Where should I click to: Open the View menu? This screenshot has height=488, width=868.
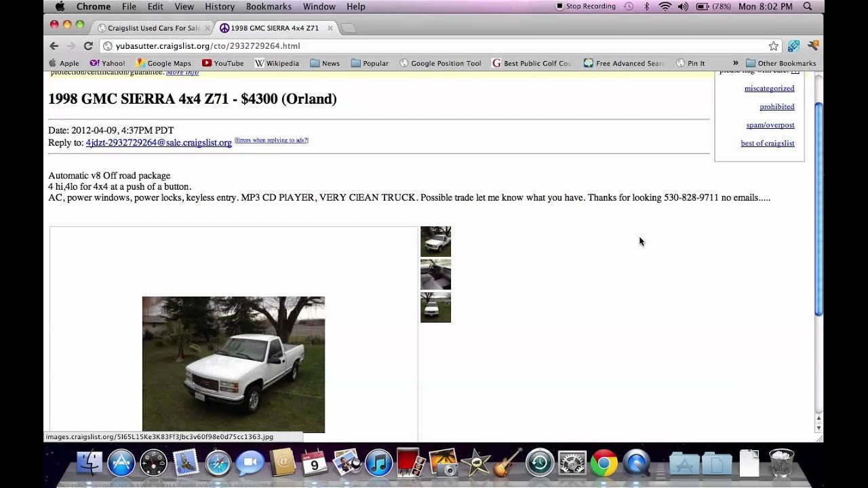click(x=184, y=6)
